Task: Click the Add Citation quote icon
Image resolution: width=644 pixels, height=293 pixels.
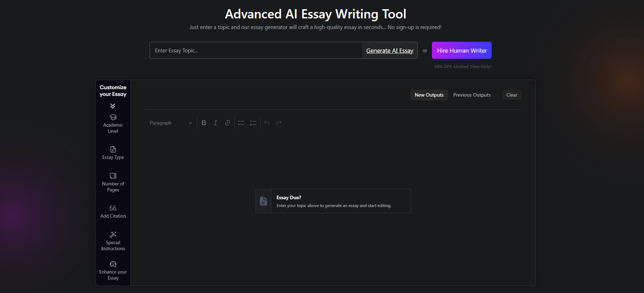Action: coord(113,208)
